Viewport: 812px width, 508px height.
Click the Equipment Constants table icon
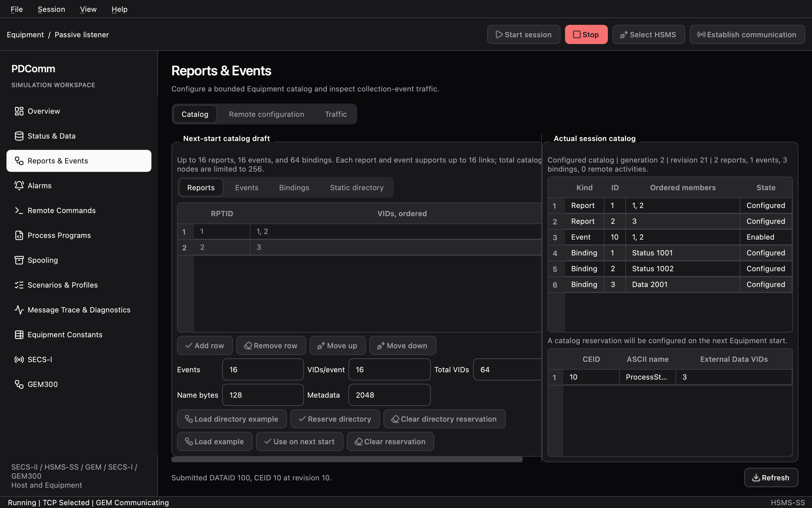point(19,335)
